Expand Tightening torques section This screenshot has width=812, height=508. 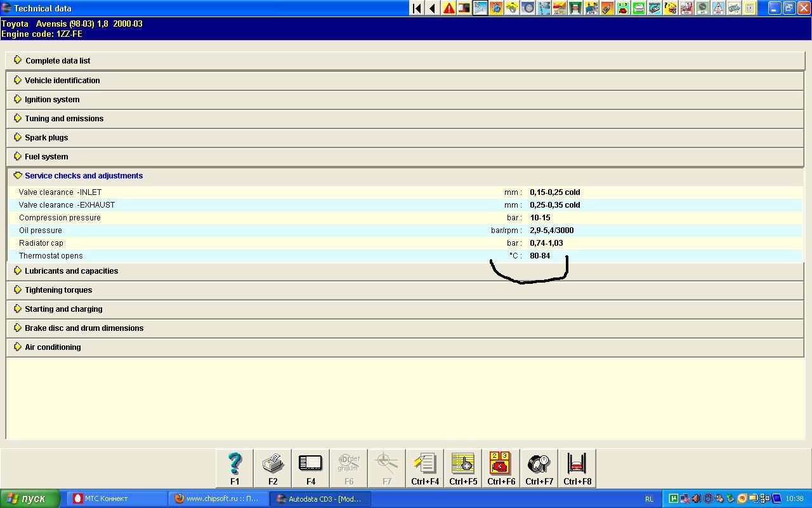click(405, 290)
